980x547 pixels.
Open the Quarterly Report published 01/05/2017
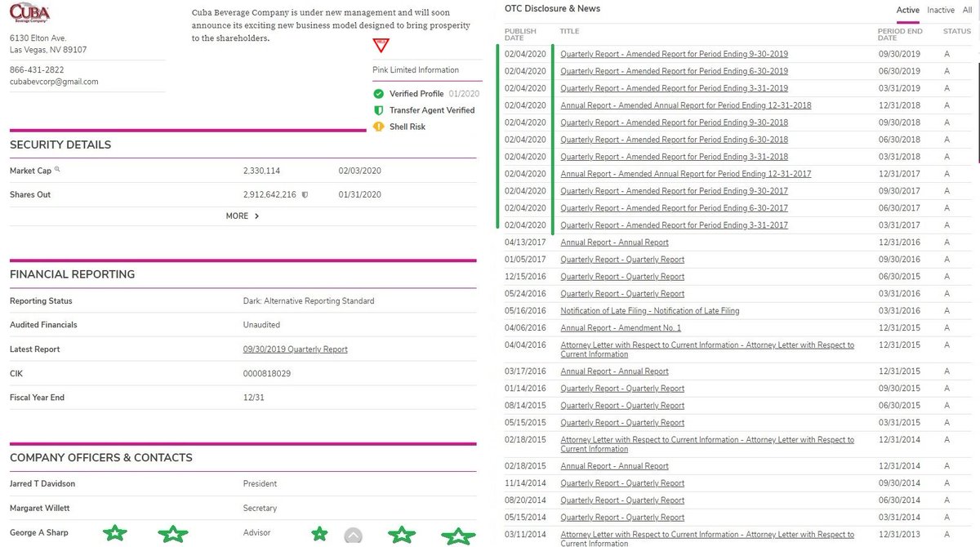[x=622, y=260]
